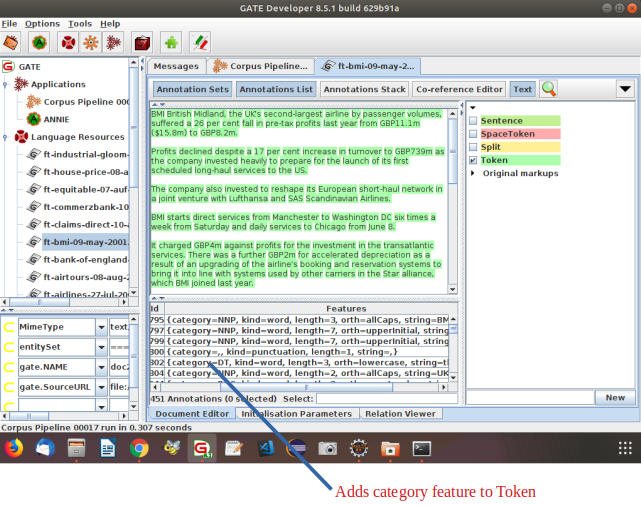This screenshot has width=641, height=505.
Task: Open ft-bank-of-england document in tree
Action: click(86, 260)
